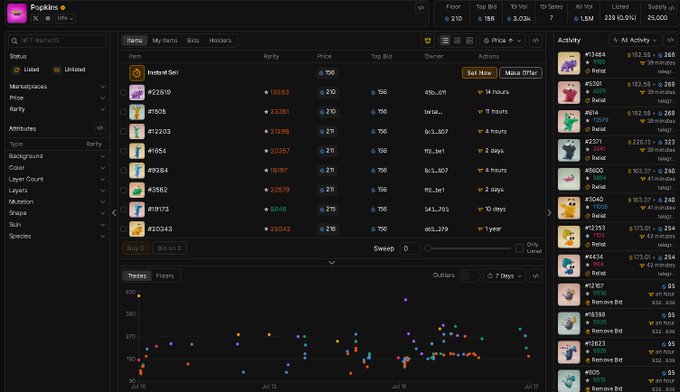Open the website globe icon under Popkins
The width and height of the screenshot is (680, 392).
click(48, 19)
